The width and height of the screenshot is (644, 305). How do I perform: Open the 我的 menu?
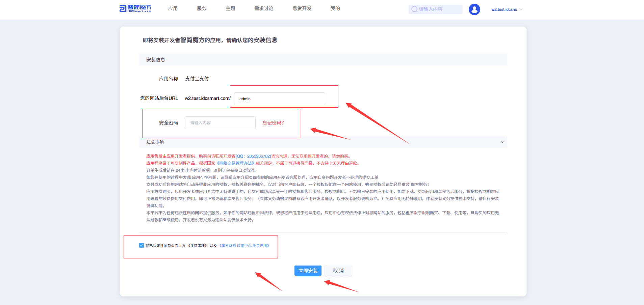(335, 8)
